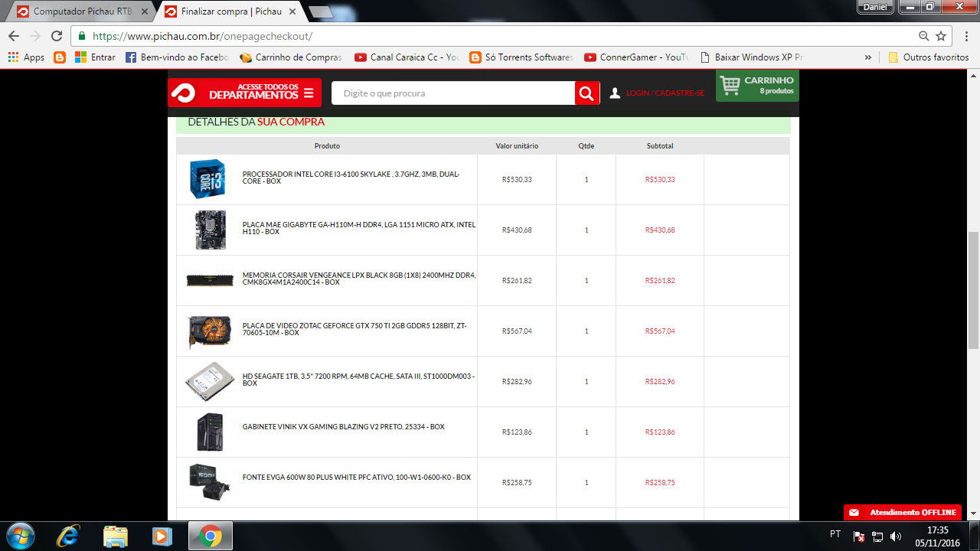
Task: Click the Atendimento OFFLINE button
Action: pos(903,513)
